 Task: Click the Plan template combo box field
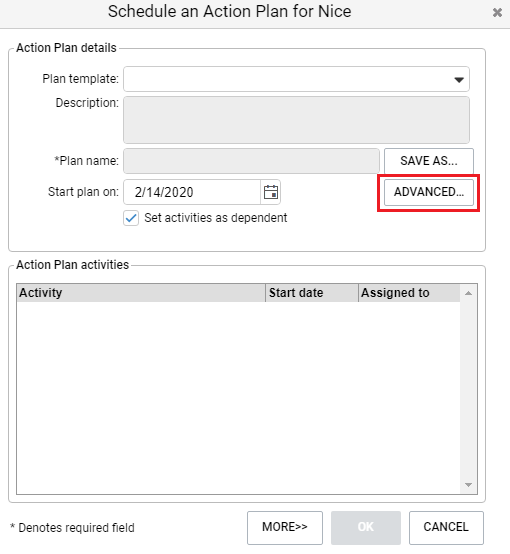pyautogui.click(x=296, y=79)
